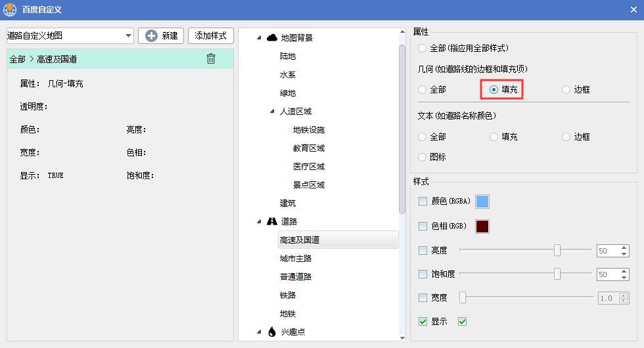Image resolution: width=644 pixels, height=348 pixels.
Task: Click the droplet icon beside 兴趣点
Action: 272,332
